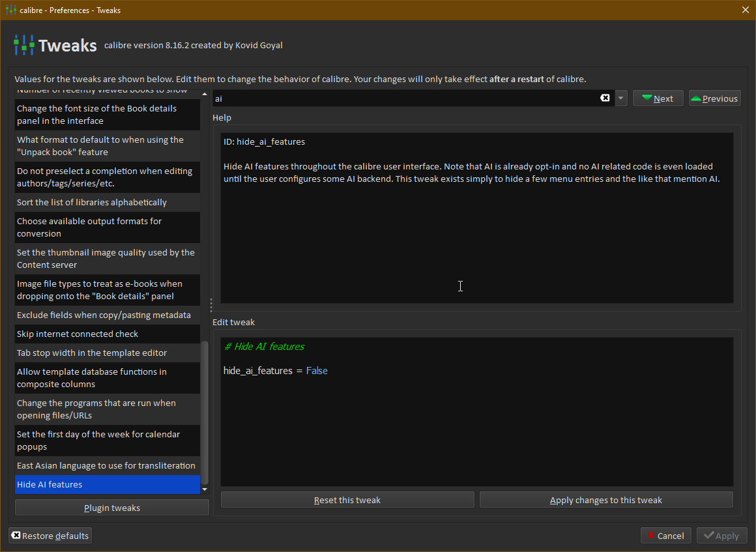
Task: Close the Preferences Tweaks window
Action: 746,10
